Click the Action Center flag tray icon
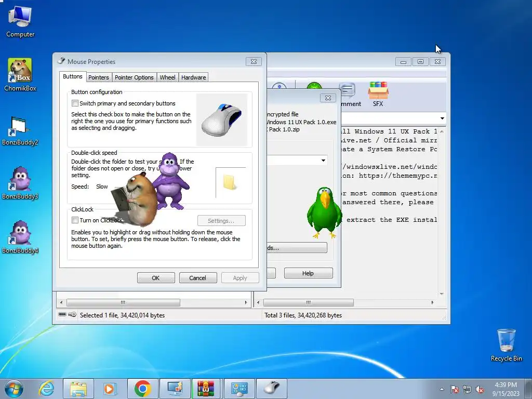 pos(455,390)
